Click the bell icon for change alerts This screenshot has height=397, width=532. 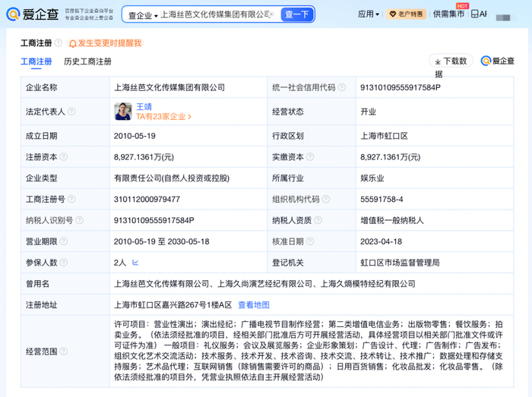pos(73,44)
